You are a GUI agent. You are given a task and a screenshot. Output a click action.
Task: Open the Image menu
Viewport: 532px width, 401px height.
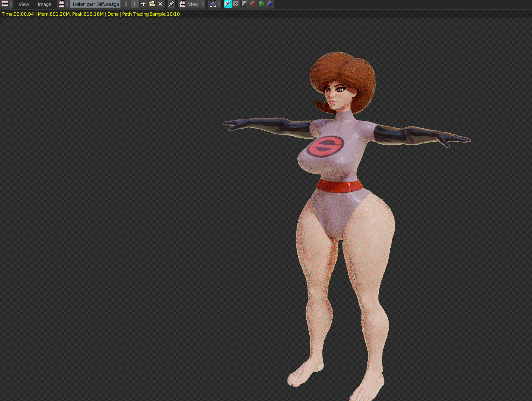(x=45, y=4)
